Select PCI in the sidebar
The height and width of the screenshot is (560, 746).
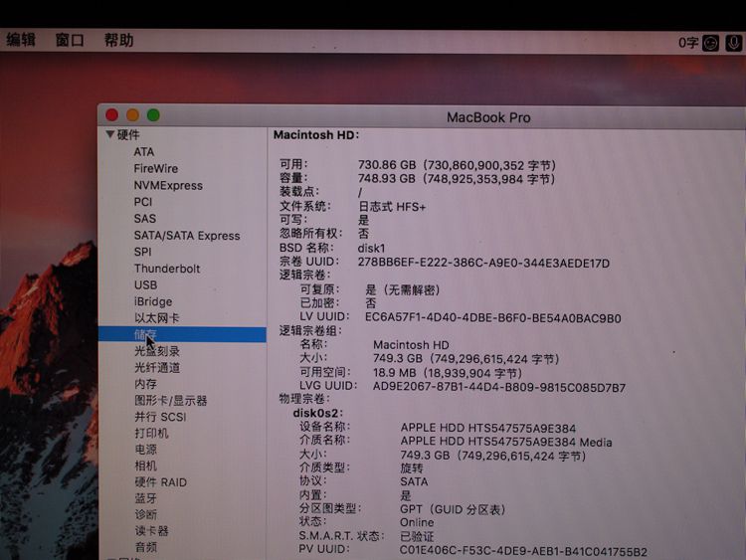point(142,202)
